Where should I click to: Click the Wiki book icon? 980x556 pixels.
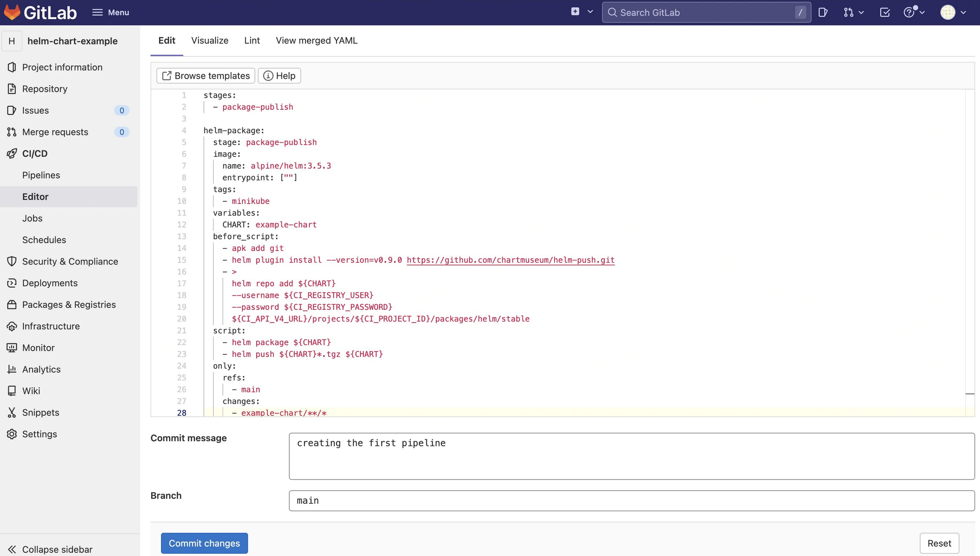tap(12, 391)
